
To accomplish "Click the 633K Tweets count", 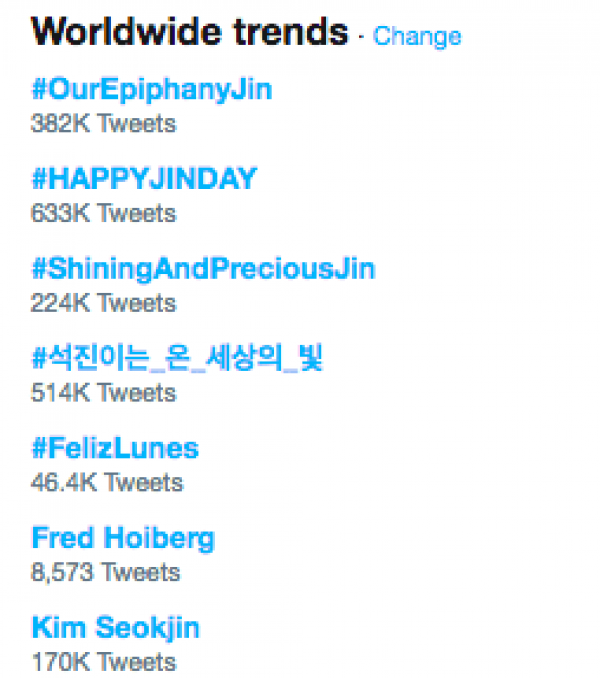I will [x=104, y=213].
